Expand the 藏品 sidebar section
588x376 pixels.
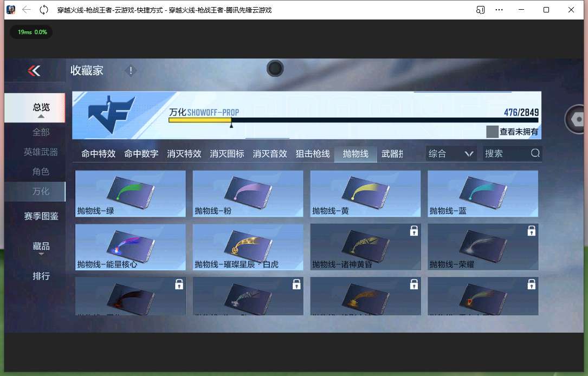pyautogui.click(x=41, y=248)
